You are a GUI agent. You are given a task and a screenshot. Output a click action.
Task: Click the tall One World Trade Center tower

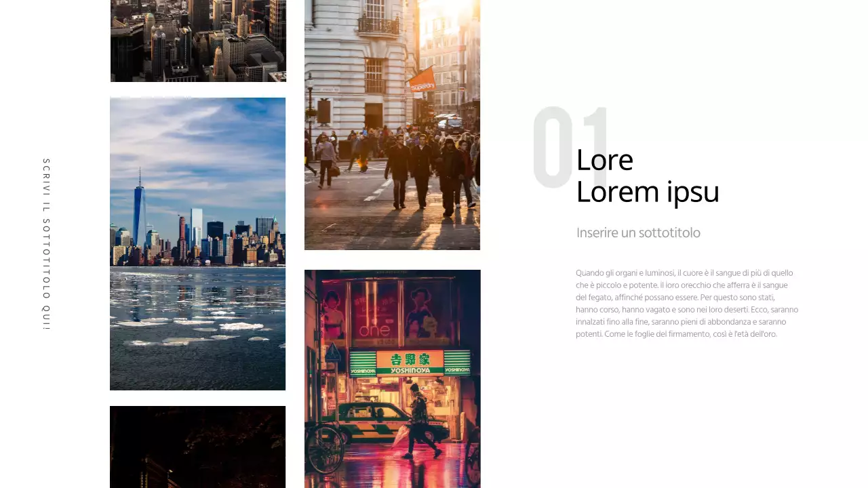(140, 213)
